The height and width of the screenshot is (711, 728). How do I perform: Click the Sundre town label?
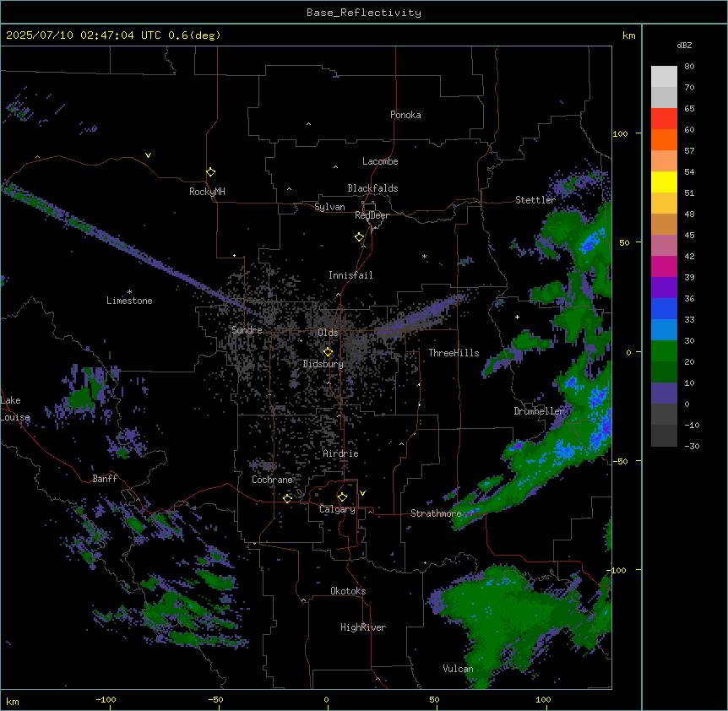(x=247, y=330)
